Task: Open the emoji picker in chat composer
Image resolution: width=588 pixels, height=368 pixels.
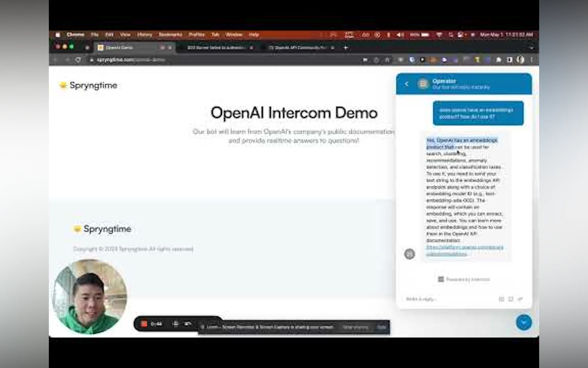Action: click(511, 299)
